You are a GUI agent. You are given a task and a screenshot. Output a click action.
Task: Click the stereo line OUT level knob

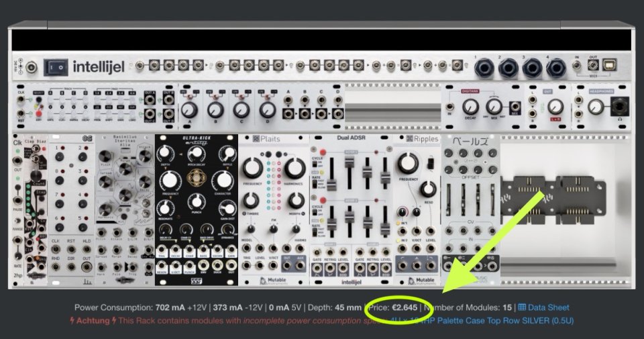[x=555, y=107]
